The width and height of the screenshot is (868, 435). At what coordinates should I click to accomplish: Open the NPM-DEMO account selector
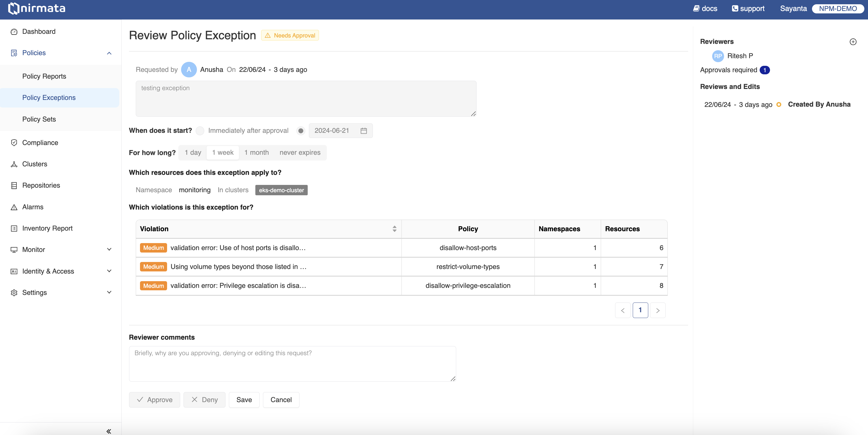click(838, 9)
